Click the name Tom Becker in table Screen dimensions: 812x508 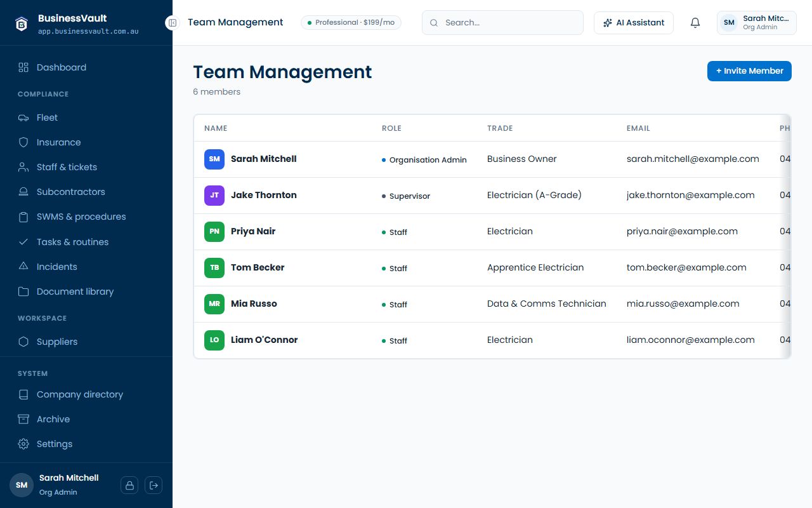coord(258,267)
